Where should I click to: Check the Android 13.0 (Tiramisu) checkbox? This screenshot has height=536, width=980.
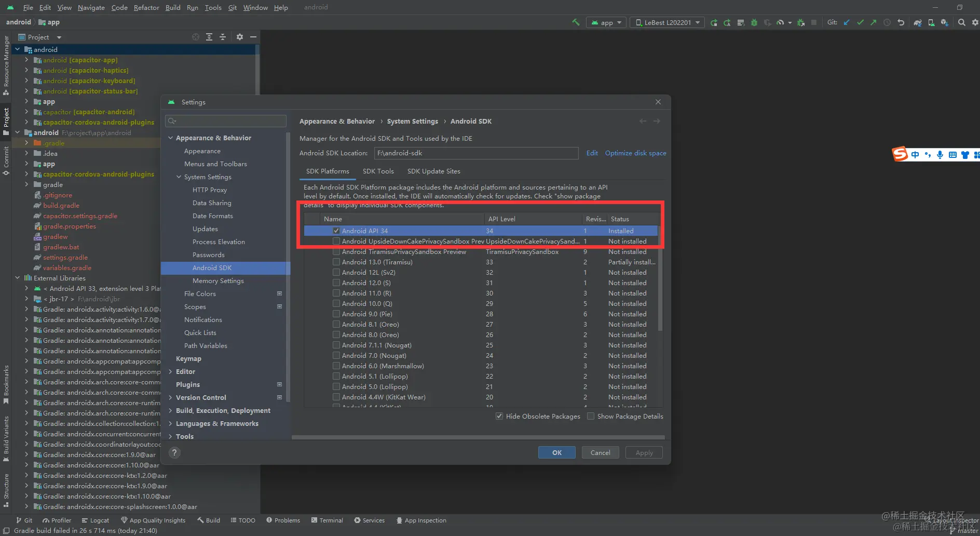336,262
